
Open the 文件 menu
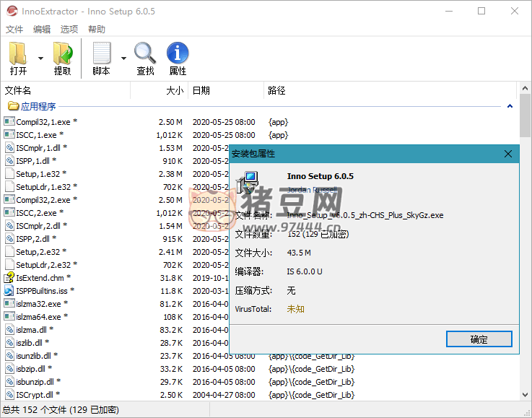tap(14, 30)
